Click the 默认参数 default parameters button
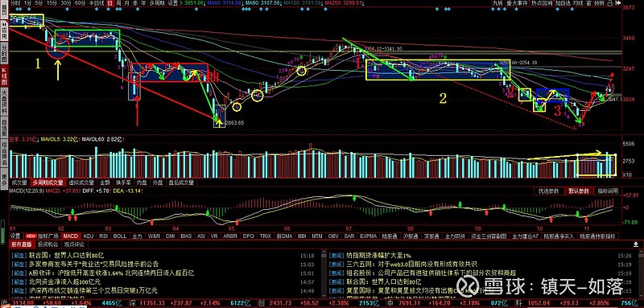 (x=578, y=191)
